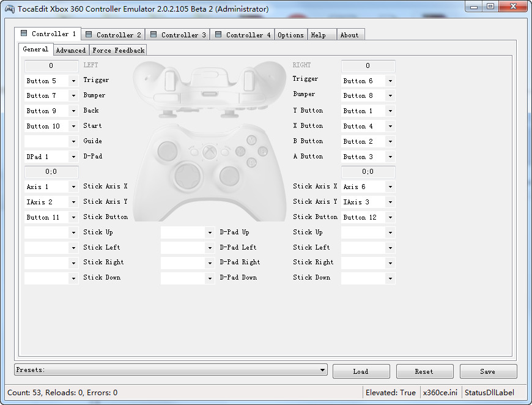Click the Controller 1 tab status icon
The height and width of the screenshot is (405, 532).
click(x=24, y=33)
